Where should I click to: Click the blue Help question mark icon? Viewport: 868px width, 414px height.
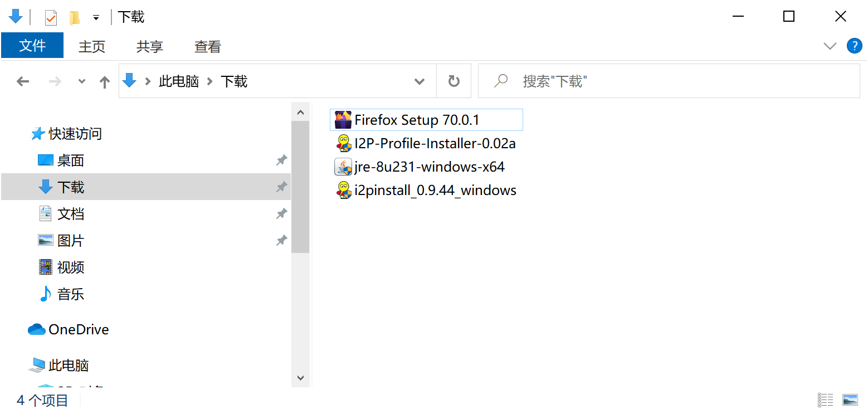(x=854, y=46)
